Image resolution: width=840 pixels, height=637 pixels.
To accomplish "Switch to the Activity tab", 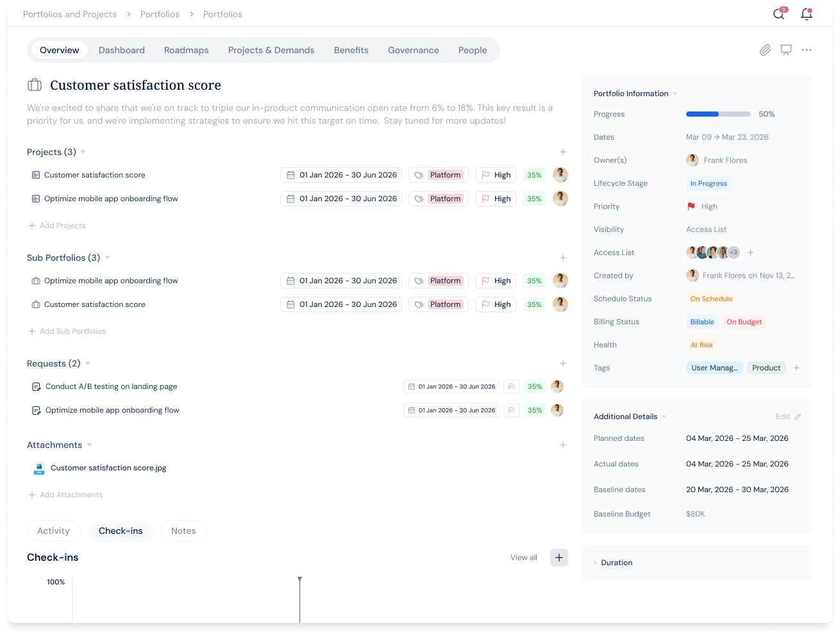I will pos(54,531).
